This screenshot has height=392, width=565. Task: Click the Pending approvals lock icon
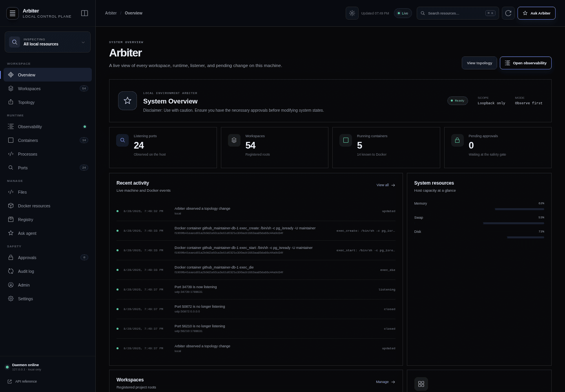coord(457,140)
